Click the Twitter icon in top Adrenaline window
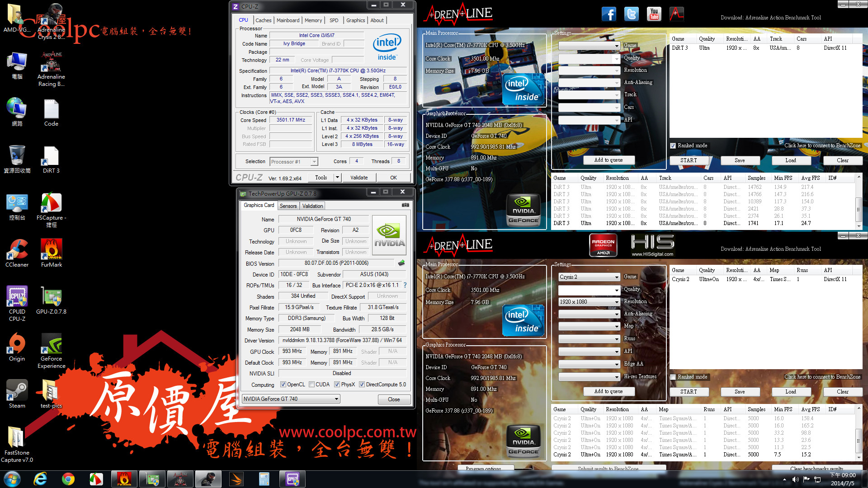This screenshot has width=868, height=488. (632, 14)
